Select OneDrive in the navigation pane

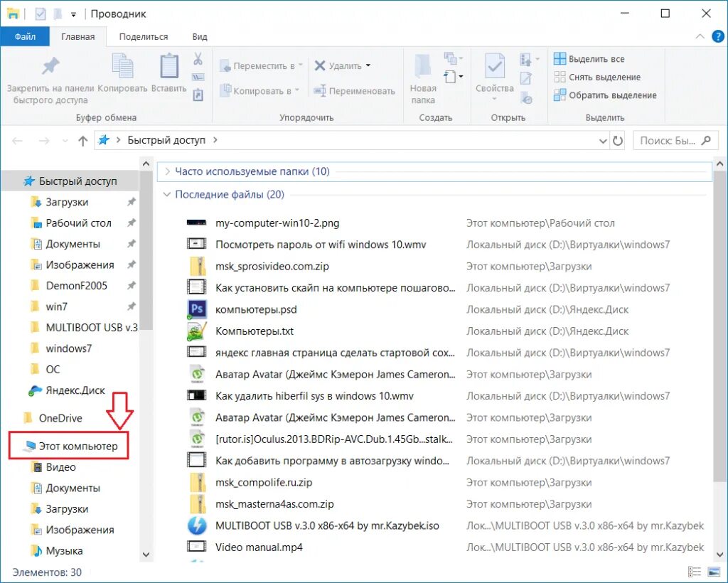pos(60,418)
